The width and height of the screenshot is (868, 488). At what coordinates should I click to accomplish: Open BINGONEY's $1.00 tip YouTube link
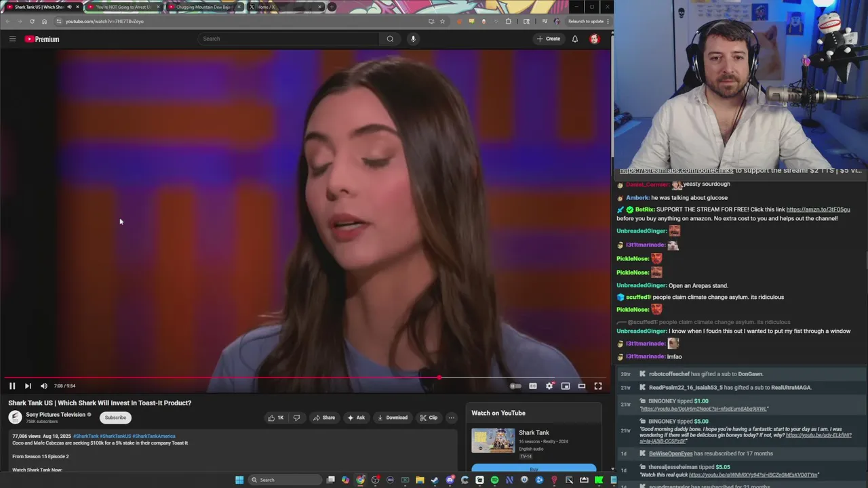[704, 409]
